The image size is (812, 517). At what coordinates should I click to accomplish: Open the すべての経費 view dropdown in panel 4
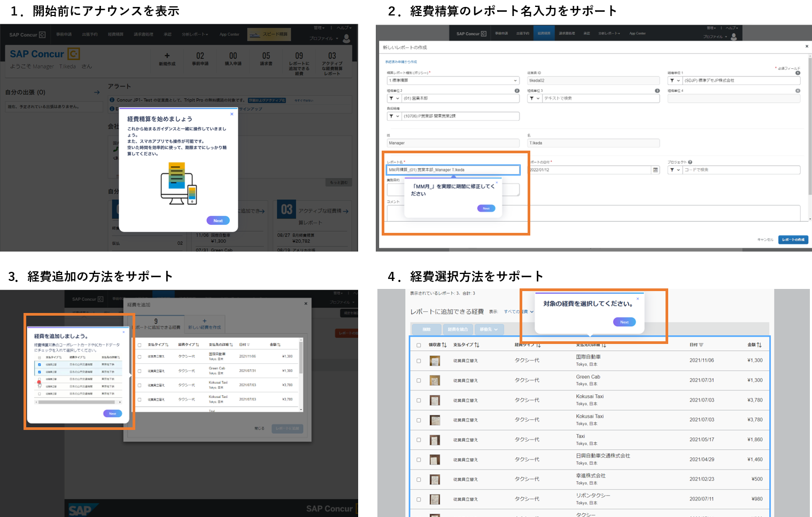tap(519, 312)
